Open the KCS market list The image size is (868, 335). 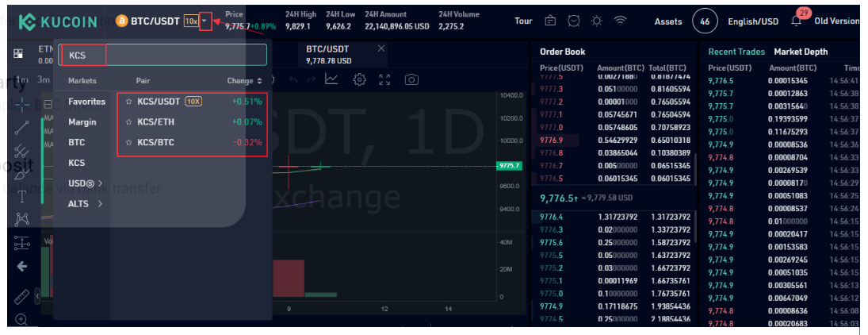pyautogui.click(x=76, y=163)
